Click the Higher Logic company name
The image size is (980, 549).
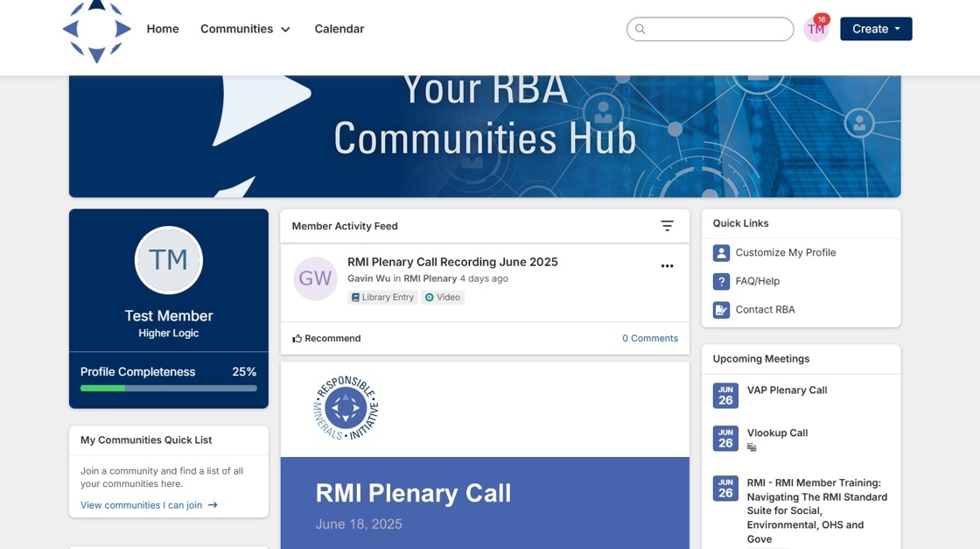click(169, 334)
